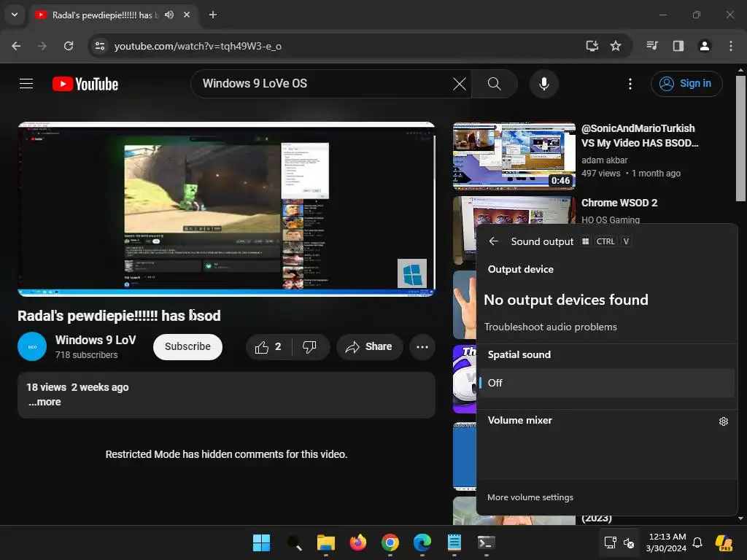Open Windows Terminal from taskbar
747x560 pixels.
tap(487, 542)
